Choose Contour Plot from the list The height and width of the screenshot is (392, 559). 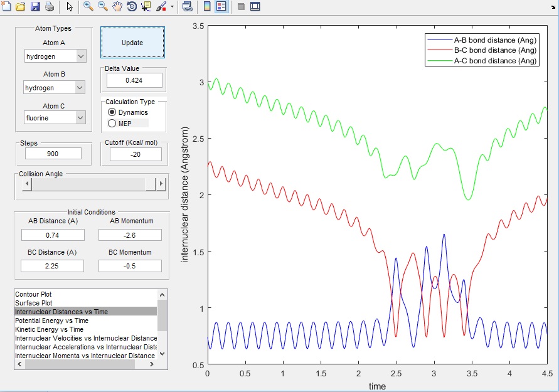pos(33,294)
